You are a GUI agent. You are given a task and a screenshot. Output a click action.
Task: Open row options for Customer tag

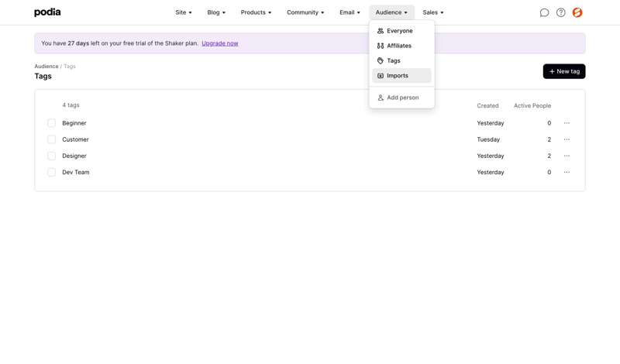(567, 139)
